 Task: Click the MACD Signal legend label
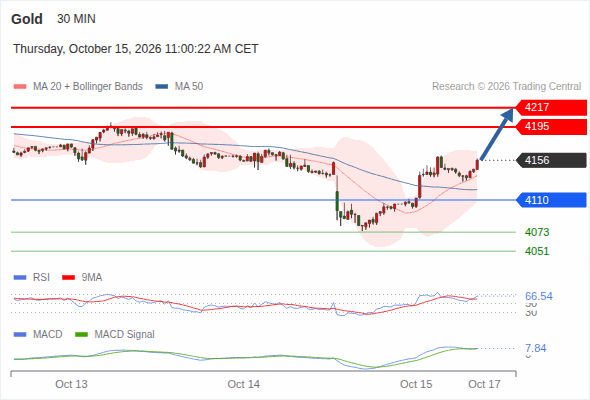click(x=125, y=334)
